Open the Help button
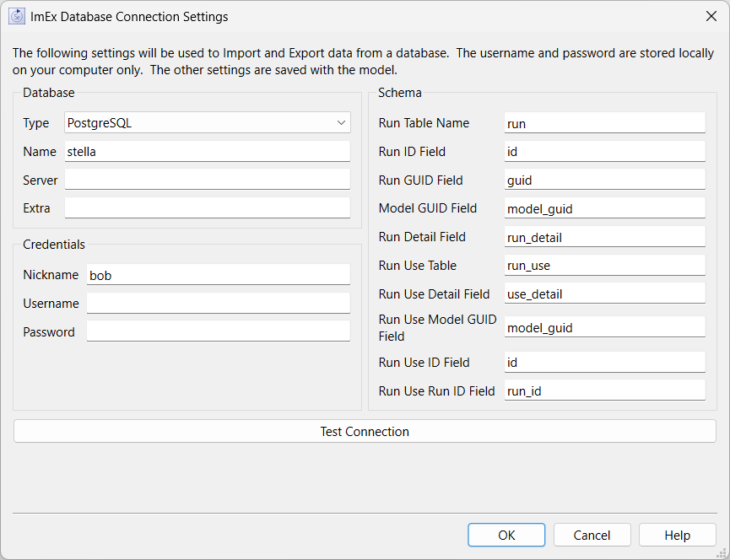The image size is (730, 560). [x=678, y=535]
